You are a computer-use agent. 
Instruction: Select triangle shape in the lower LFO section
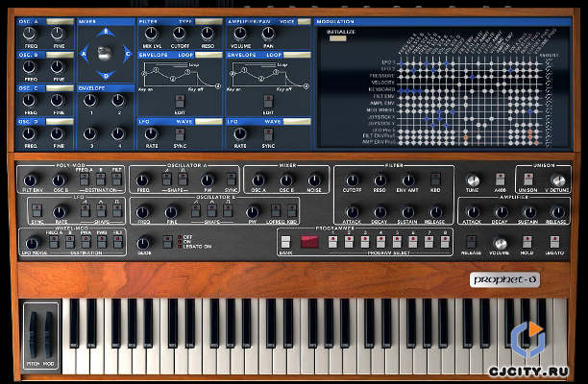[x=101, y=211]
